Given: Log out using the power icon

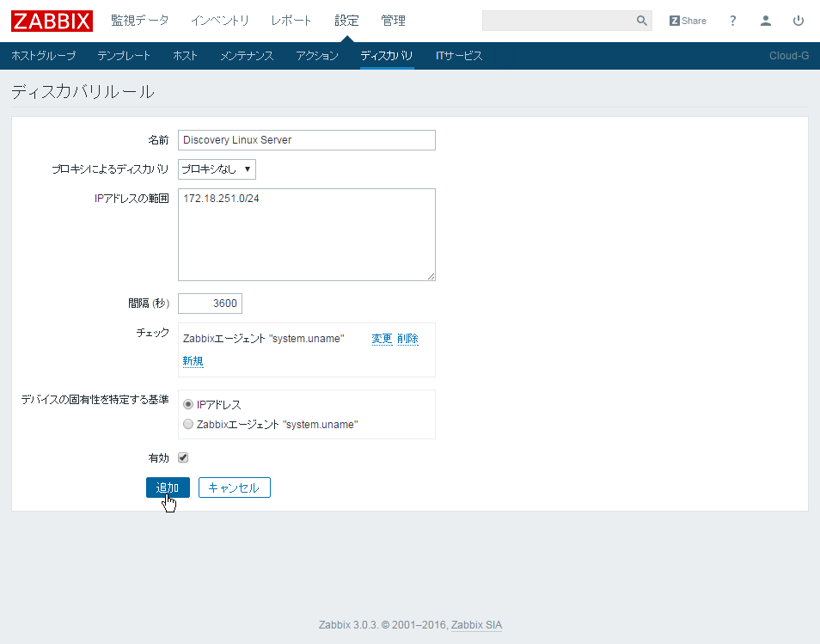Looking at the screenshot, I should click(798, 20).
